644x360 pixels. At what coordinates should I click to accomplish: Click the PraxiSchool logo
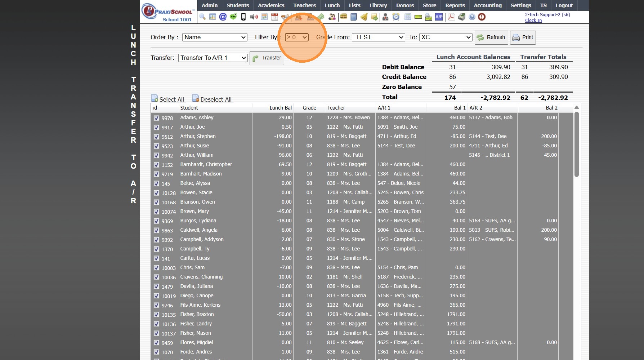[x=168, y=12]
